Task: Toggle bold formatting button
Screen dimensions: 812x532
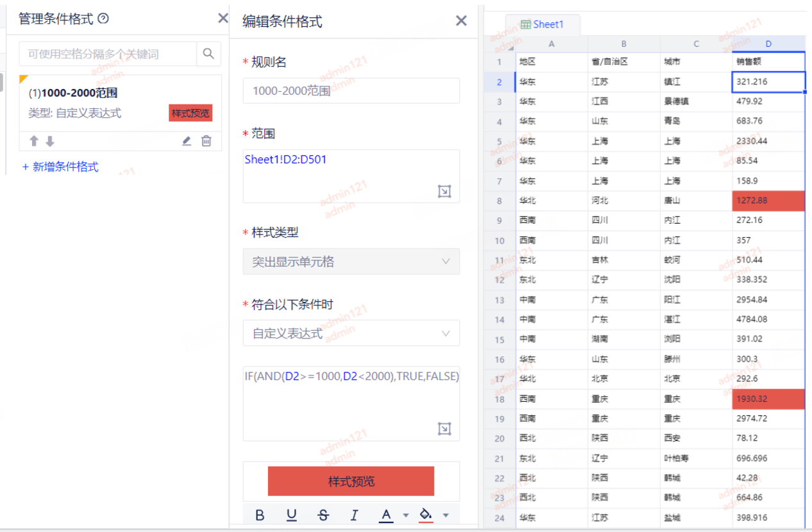Action: pos(260,515)
